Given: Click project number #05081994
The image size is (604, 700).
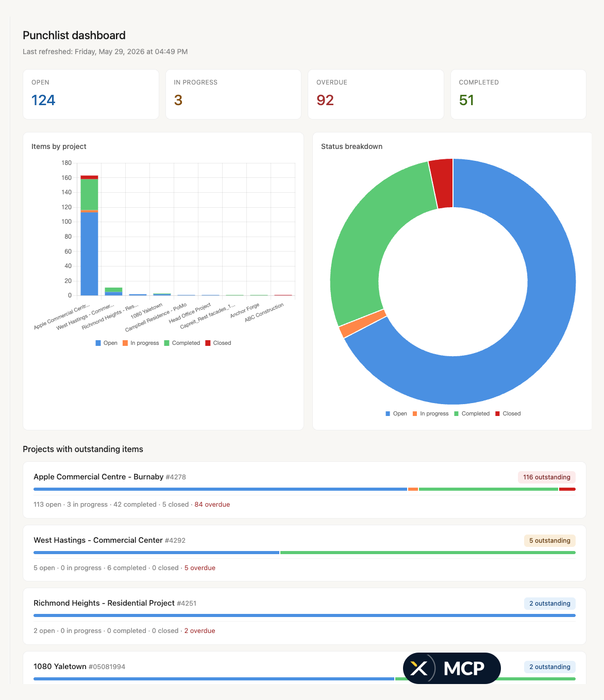Looking at the screenshot, I should pos(107,667).
